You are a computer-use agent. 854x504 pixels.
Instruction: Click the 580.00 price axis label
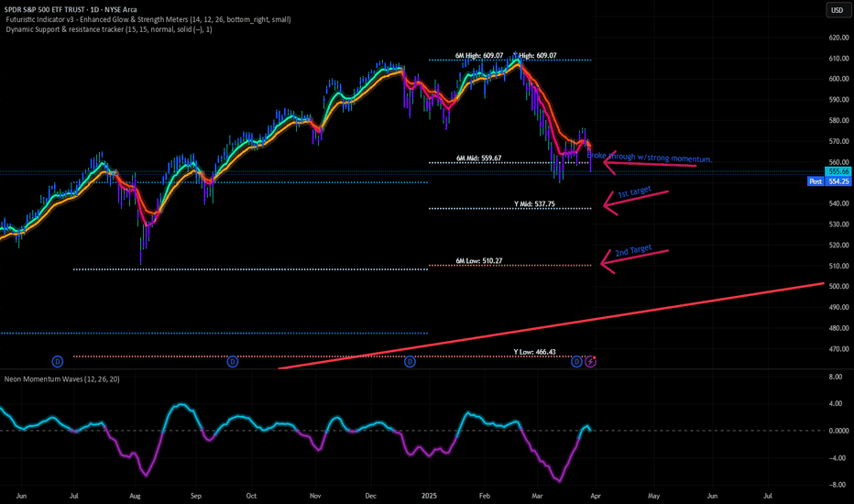tap(838, 120)
